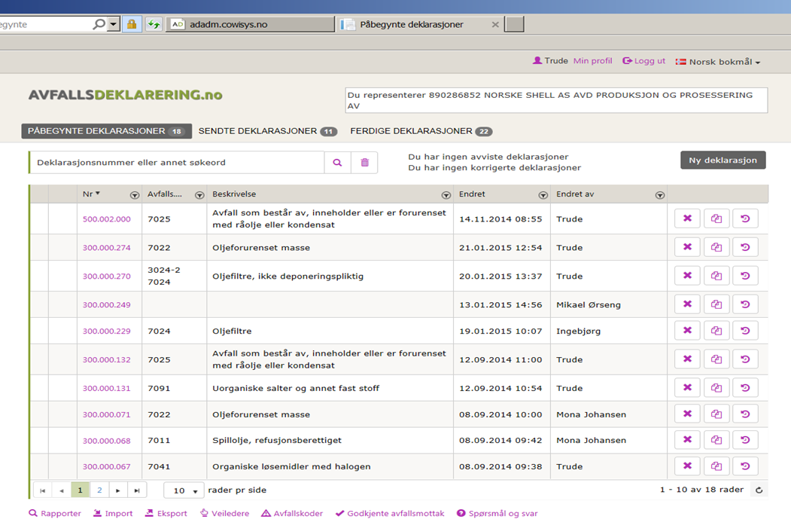Delete declaration 500.000.002 with the X icon

(687, 219)
